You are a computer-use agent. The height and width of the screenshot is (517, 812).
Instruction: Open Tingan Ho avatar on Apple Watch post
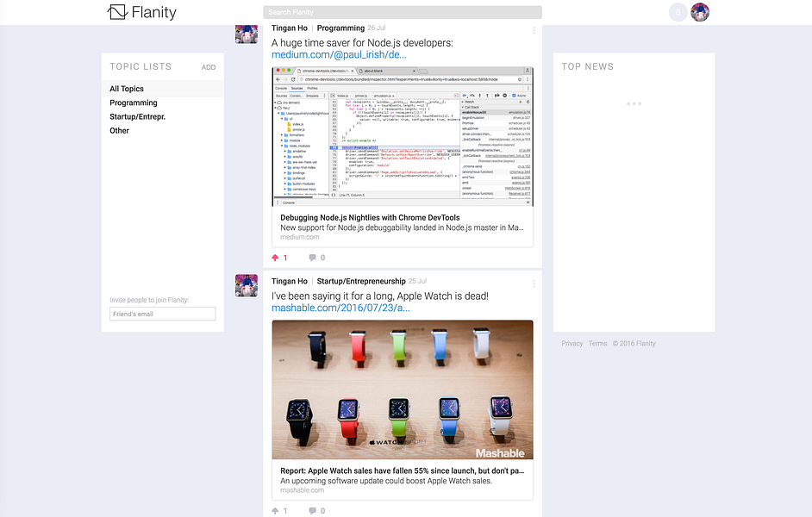tap(247, 286)
